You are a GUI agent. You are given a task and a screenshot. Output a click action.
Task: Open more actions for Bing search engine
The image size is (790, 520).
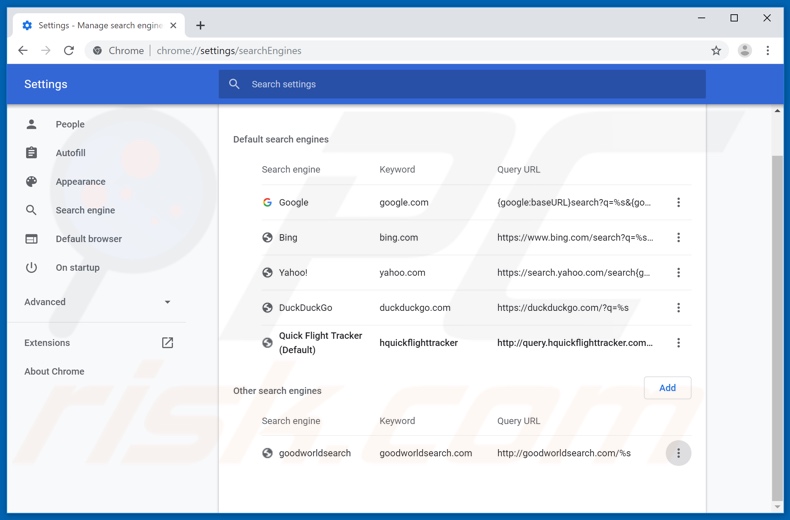click(678, 237)
